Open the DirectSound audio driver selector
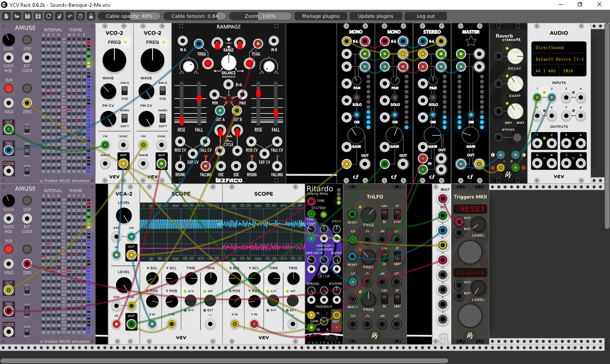 [559, 47]
